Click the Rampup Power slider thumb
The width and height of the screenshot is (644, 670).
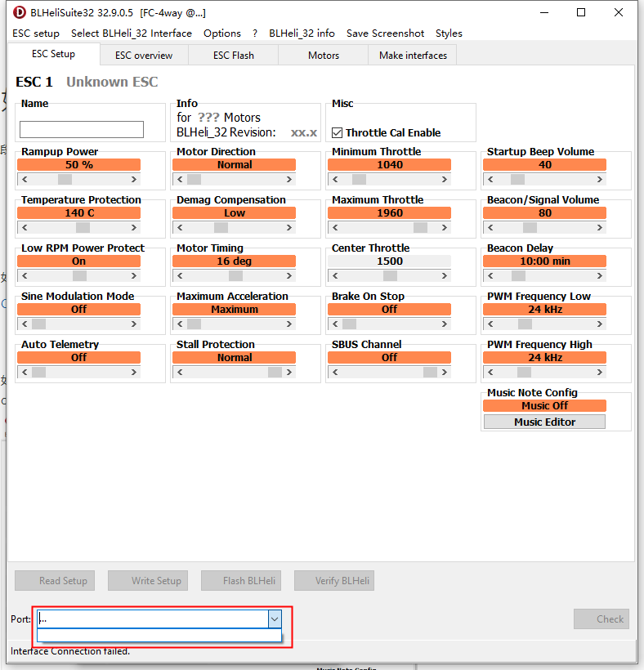(x=65, y=180)
